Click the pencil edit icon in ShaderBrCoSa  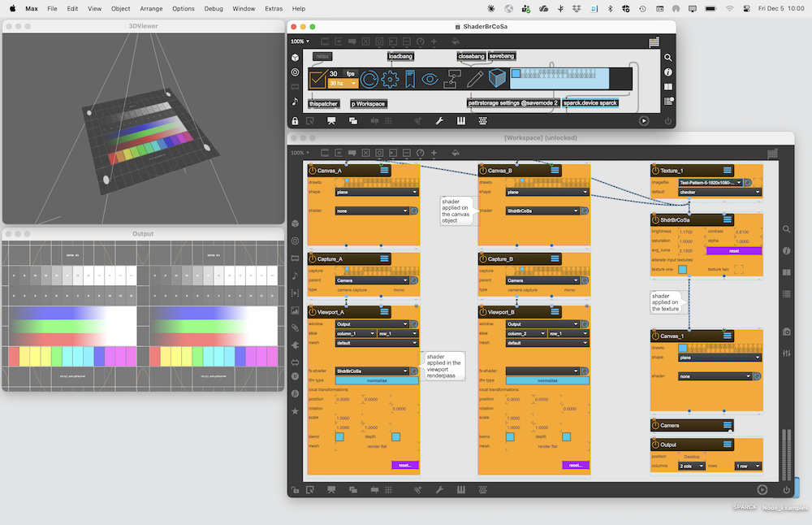[x=475, y=79]
